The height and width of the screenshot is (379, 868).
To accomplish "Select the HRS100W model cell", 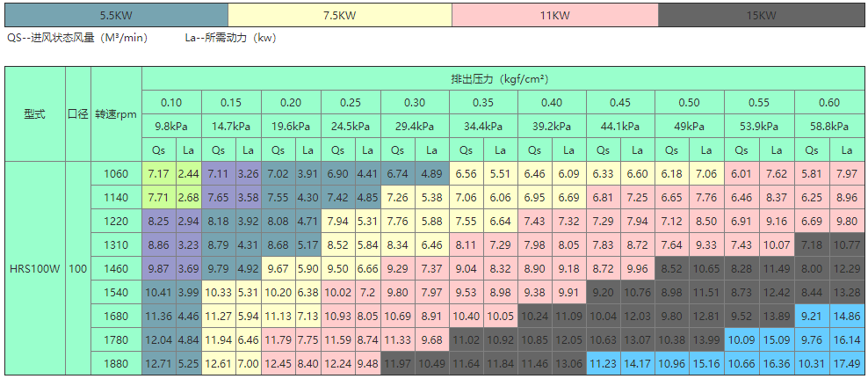I will [x=35, y=268].
